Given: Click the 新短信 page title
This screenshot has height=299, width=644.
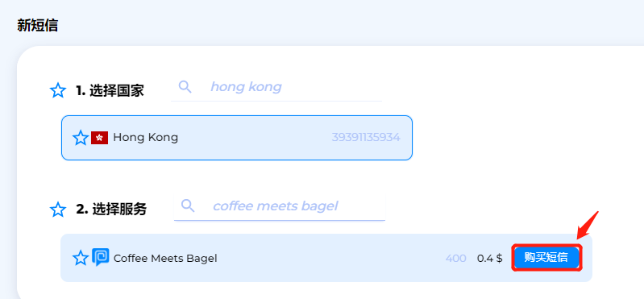Looking at the screenshot, I should tap(37, 26).
